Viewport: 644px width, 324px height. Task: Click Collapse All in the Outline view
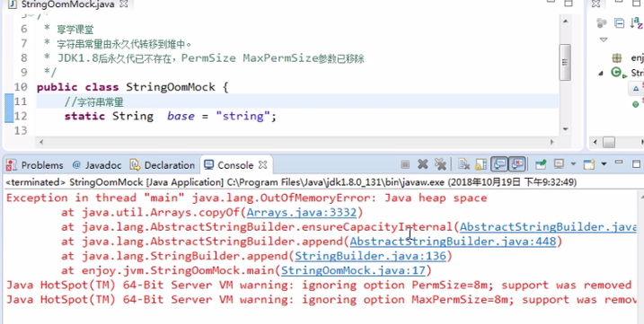tap(620, 23)
